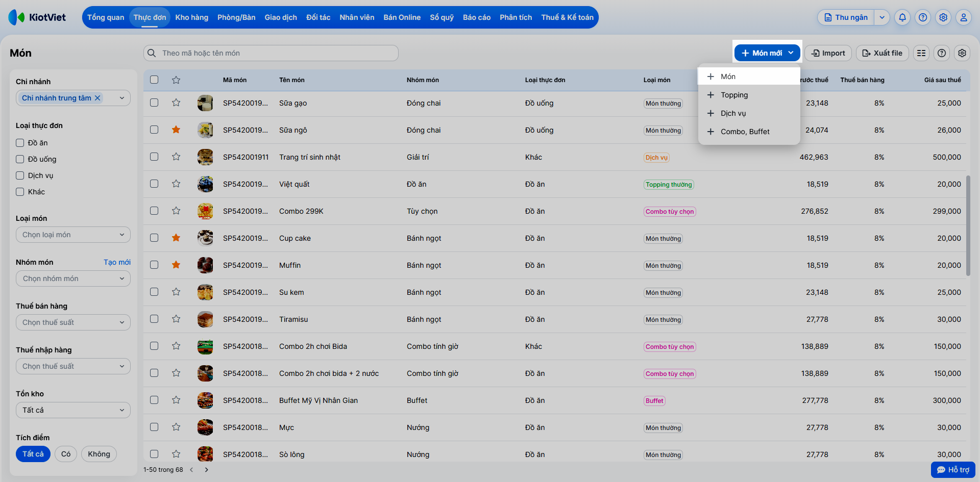
Task: Go to the Kho hàng tab
Action: tap(192, 17)
